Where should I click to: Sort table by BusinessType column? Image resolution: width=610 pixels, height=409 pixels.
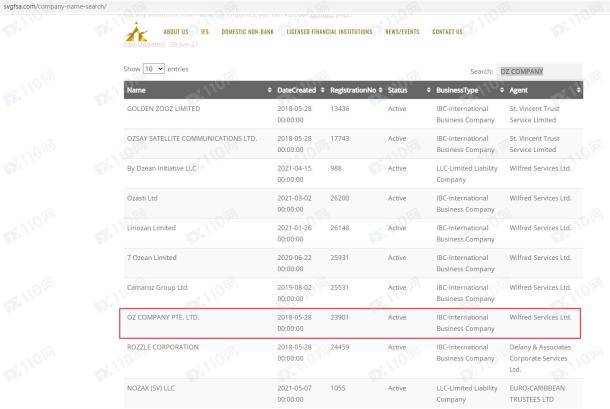[470, 90]
